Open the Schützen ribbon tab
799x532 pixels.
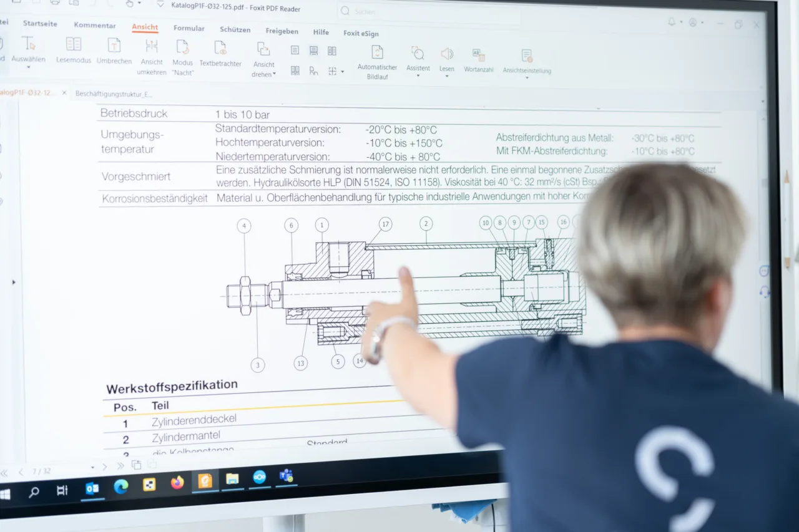(x=235, y=29)
